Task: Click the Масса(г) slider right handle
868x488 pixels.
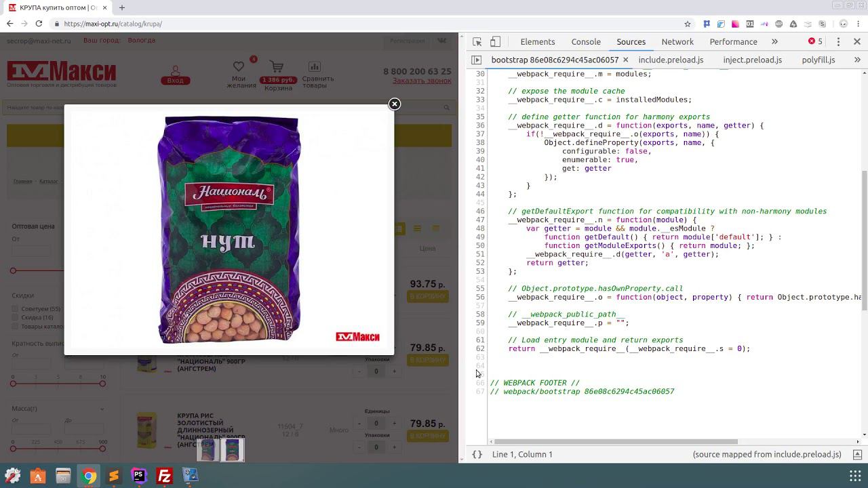Action: point(102,449)
